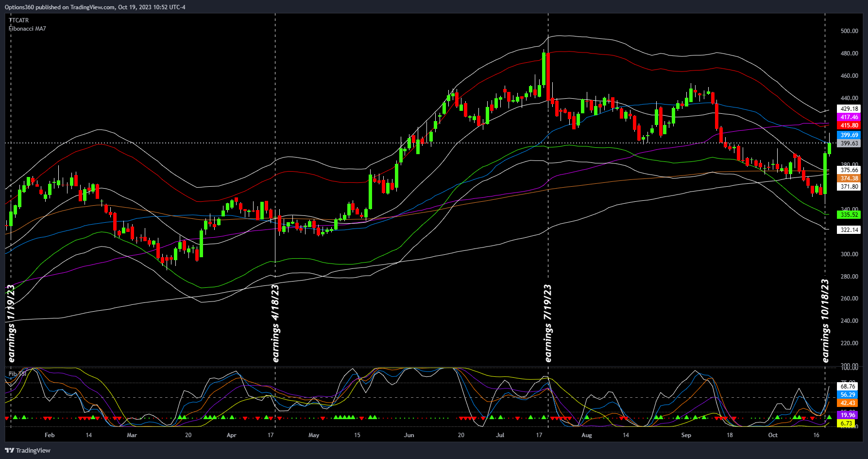The width and height of the screenshot is (868, 459).
Task: Select the TTCATR indicator label
Action: click(19, 20)
